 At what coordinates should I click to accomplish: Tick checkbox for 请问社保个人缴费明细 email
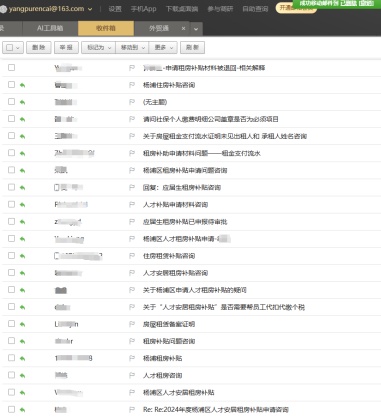11,119
